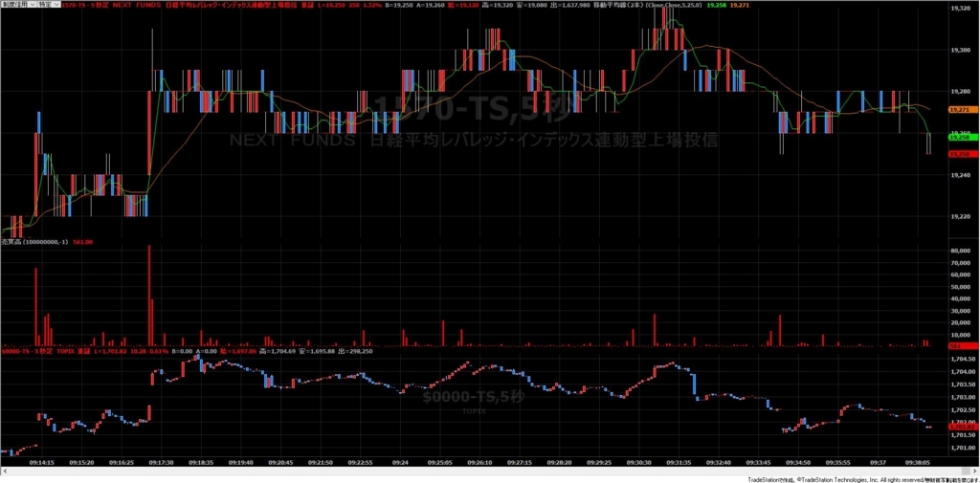Click the 09:24 time axis label
The width and height of the screenshot is (980, 483).
click(x=400, y=462)
